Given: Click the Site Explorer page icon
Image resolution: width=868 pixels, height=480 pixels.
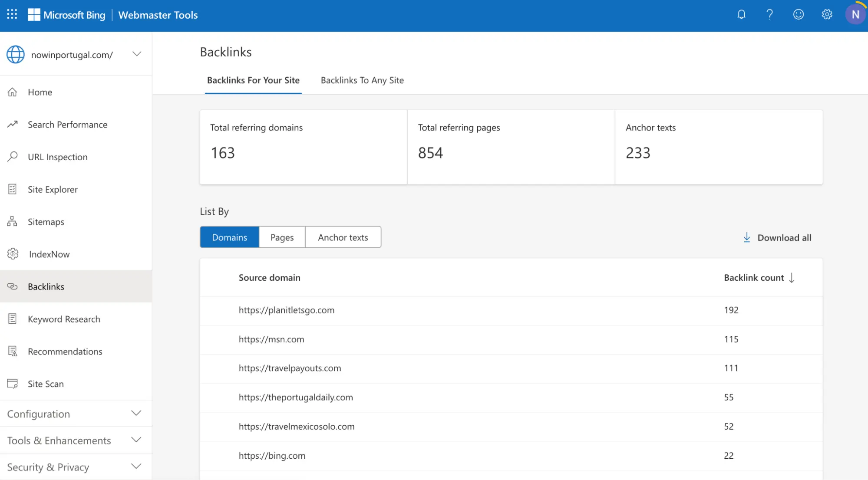Looking at the screenshot, I should tap(13, 189).
